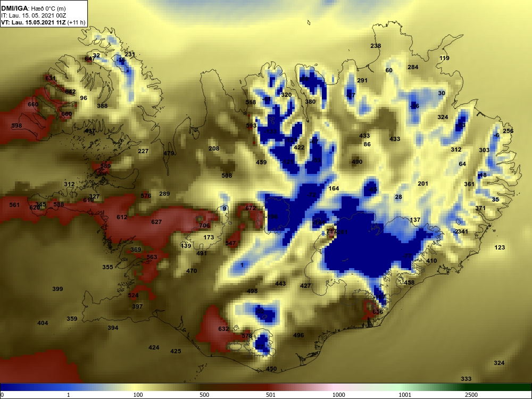Click the map value '164'
Viewport: 532px width, 399px height.
coord(334,188)
